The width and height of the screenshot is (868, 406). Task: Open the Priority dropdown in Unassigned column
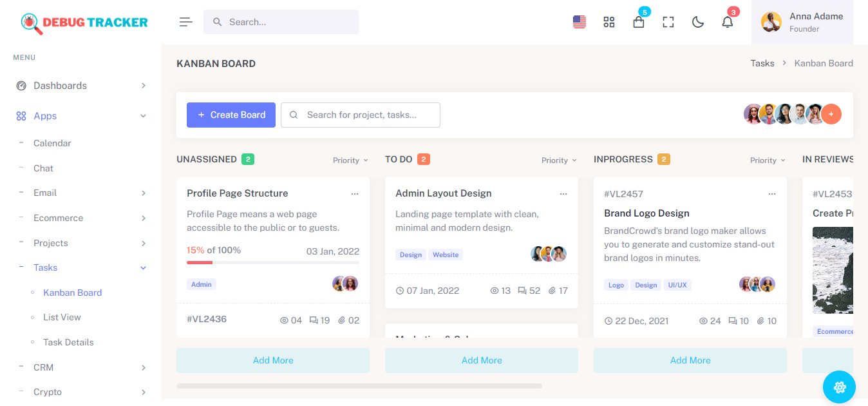click(x=350, y=160)
